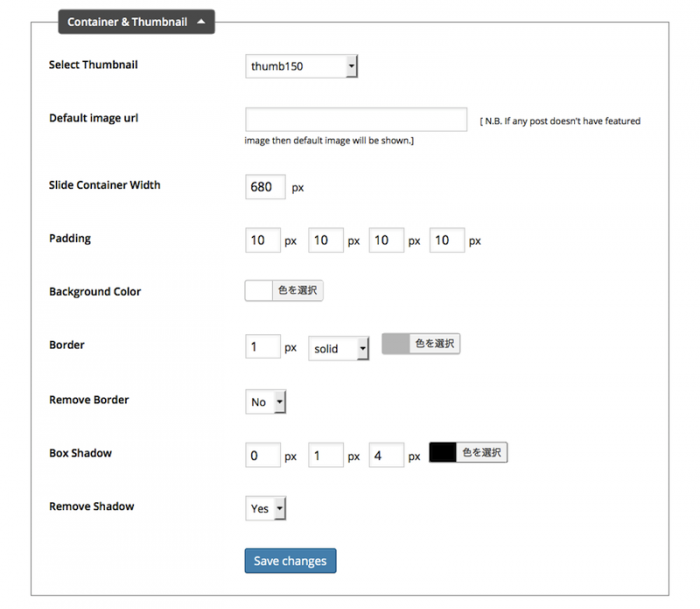The width and height of the screenshot is (700, 609).
Task: Click the third Padding value field
Action: point(387,240)
